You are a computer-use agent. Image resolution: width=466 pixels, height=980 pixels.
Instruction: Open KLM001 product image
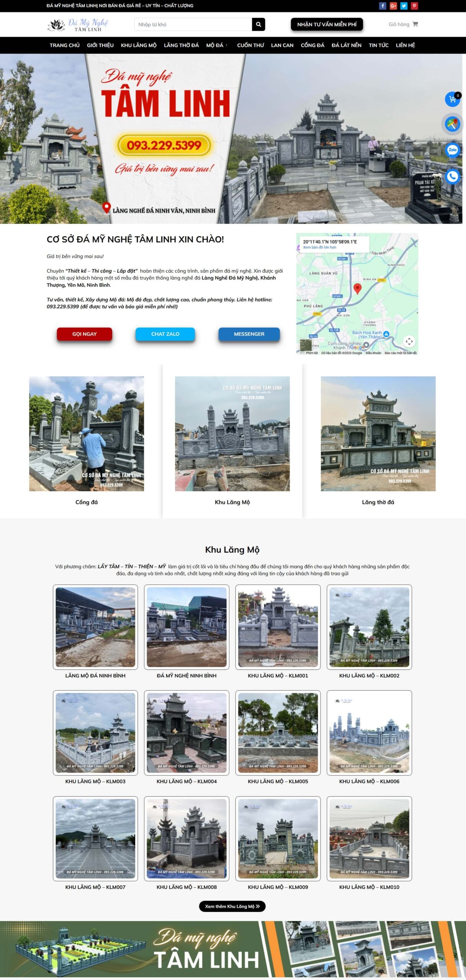point(278,627)
